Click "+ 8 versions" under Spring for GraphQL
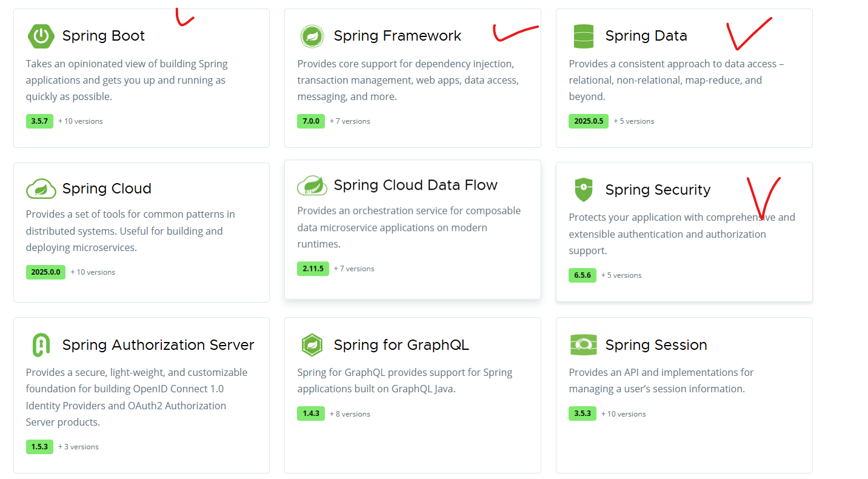This screenshot has height=479, width=868. pyautogui.click(x=350, y=414)
